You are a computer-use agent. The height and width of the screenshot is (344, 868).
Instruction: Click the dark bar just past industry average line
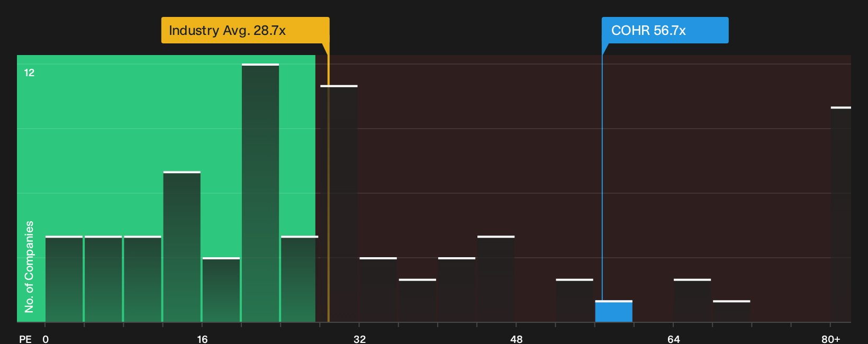339,203
